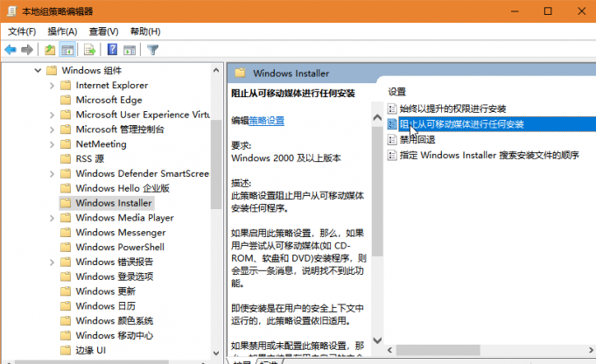
Task: Click the description pane scroll up arrow
Action: [377, 117]
